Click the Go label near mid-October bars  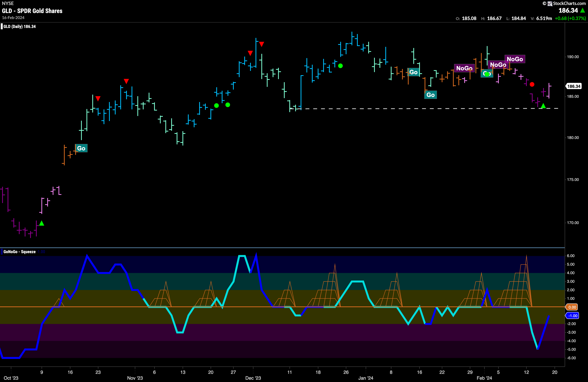[x=81, y=148]
